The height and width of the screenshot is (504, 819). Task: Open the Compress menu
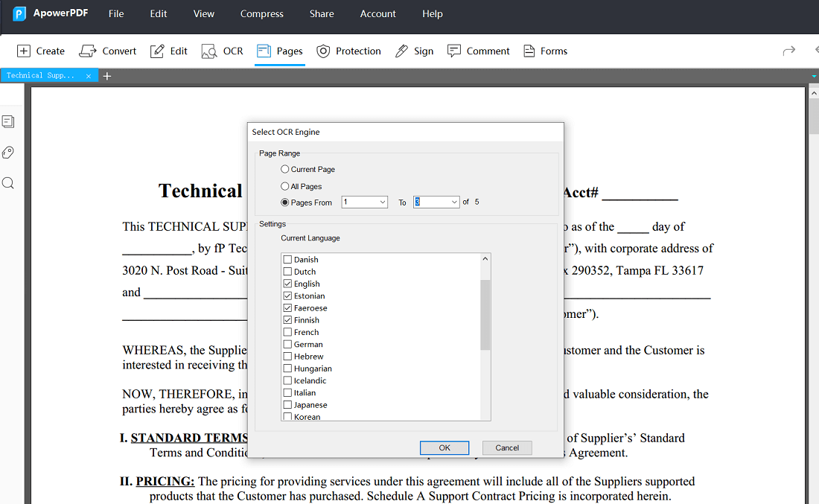[x=261, y=13]
